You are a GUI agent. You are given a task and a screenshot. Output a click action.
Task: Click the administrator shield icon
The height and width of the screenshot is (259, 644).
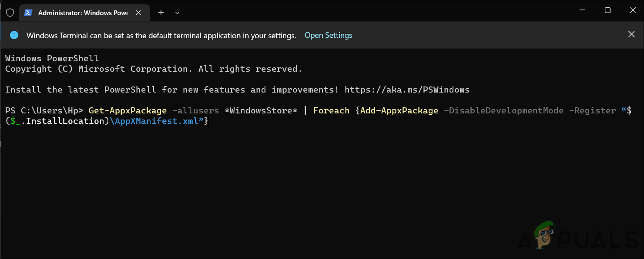tap(10, 13)
